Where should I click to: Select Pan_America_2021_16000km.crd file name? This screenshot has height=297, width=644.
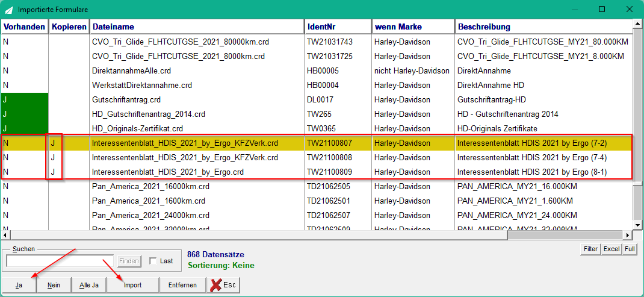pyautogui.click(x=150, y=186)
